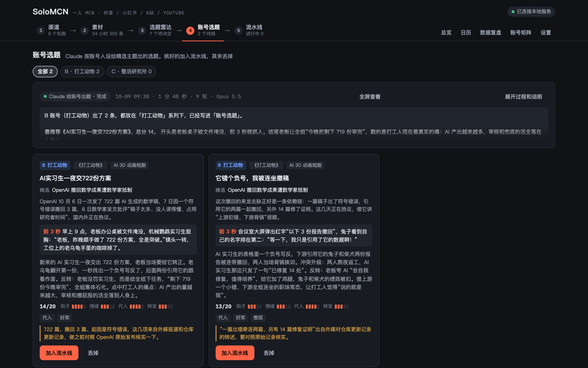
Task: Expand 展开过程和说明
Action: click(x=523, y=97)
